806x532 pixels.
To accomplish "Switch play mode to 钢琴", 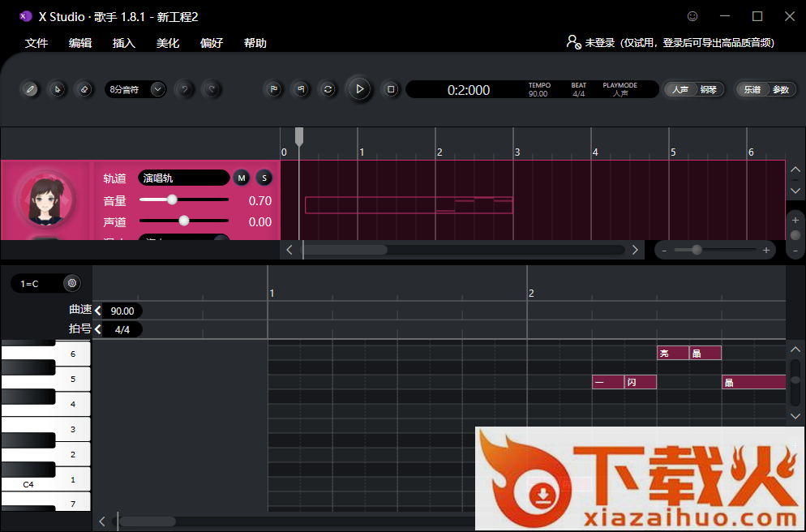I will (x=709, y=89).
